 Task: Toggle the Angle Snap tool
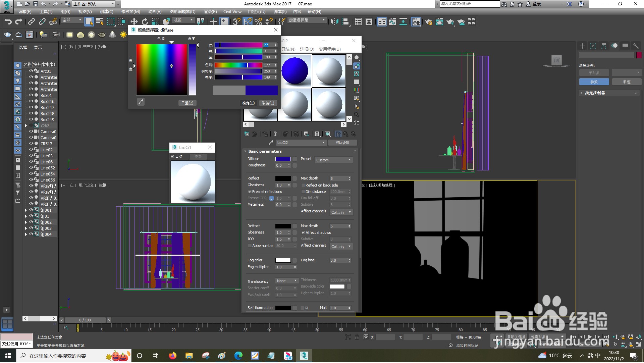coord(248,22)
